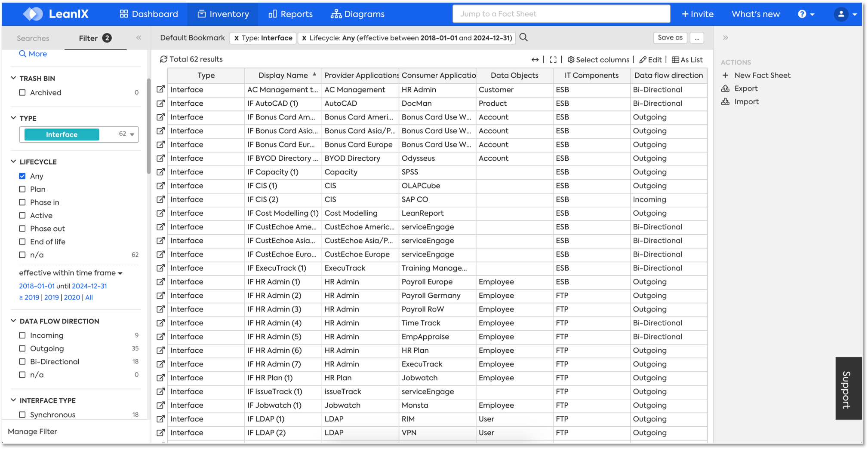Image resolution: width=868 pixels, height=449 pixels.
Task: Expand the right actions panel chevron
Action: [726, 37]
